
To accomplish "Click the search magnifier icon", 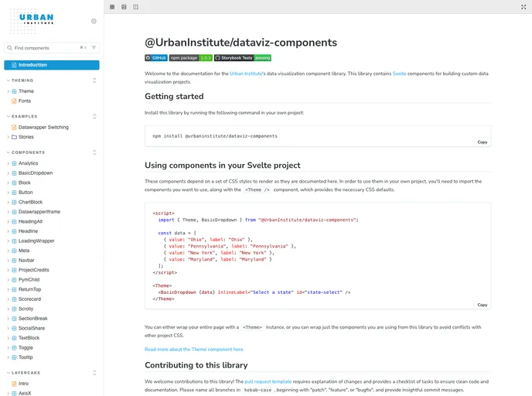I will [9, 48].
